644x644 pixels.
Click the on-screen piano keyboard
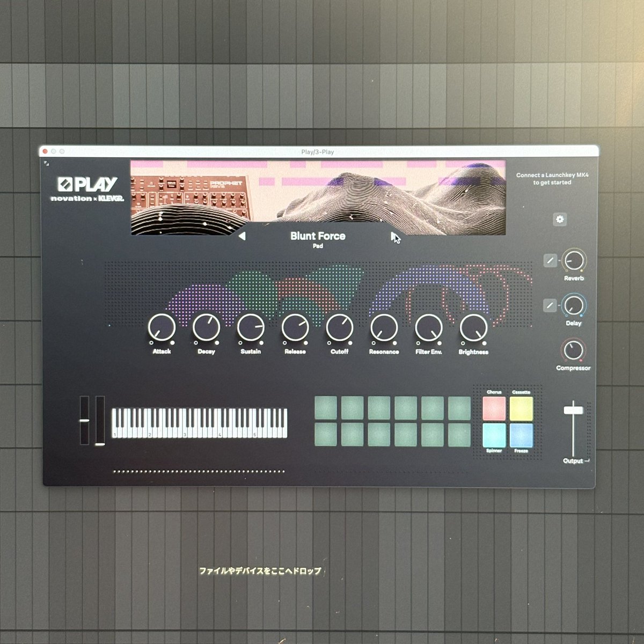coord(199,423)
